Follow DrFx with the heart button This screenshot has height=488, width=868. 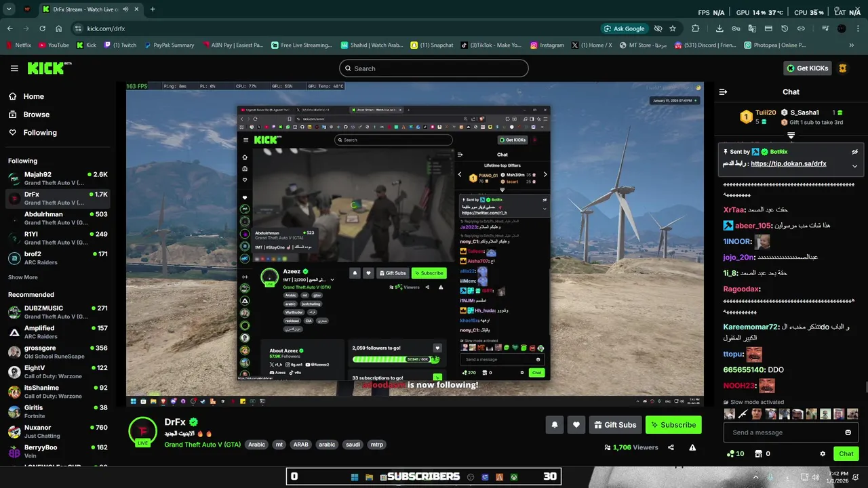point(576,425)
